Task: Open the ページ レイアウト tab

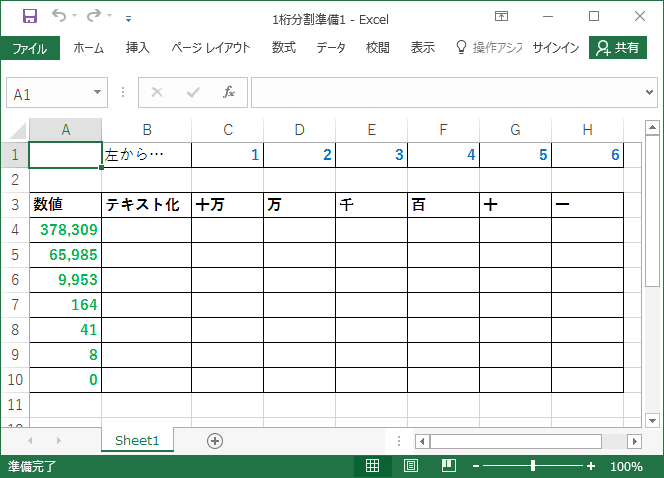Action: [210, 47]
